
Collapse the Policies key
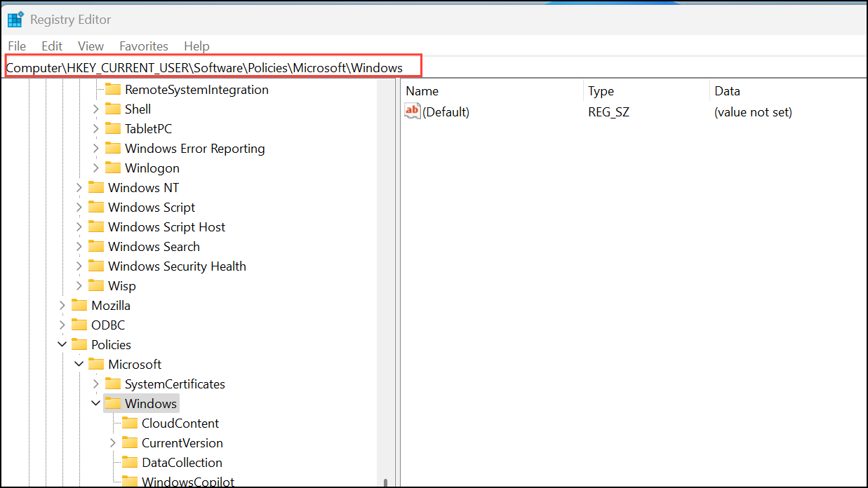[x=62, y=345]
